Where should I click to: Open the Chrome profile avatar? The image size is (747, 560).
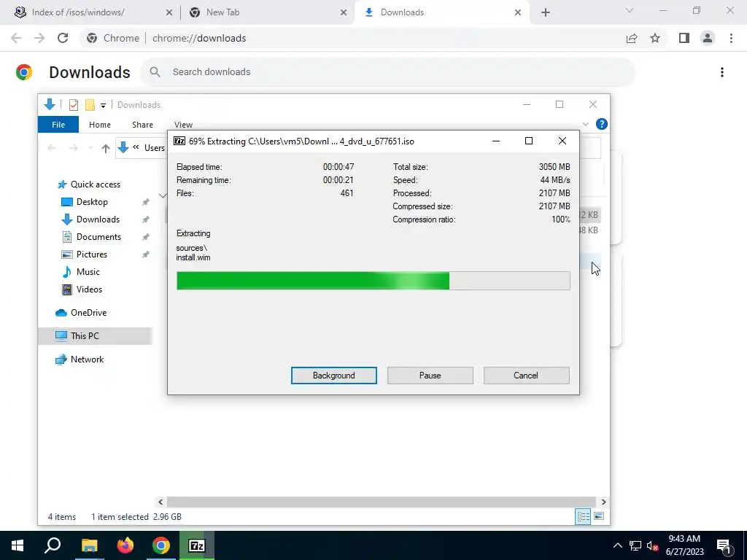point(708,38)
